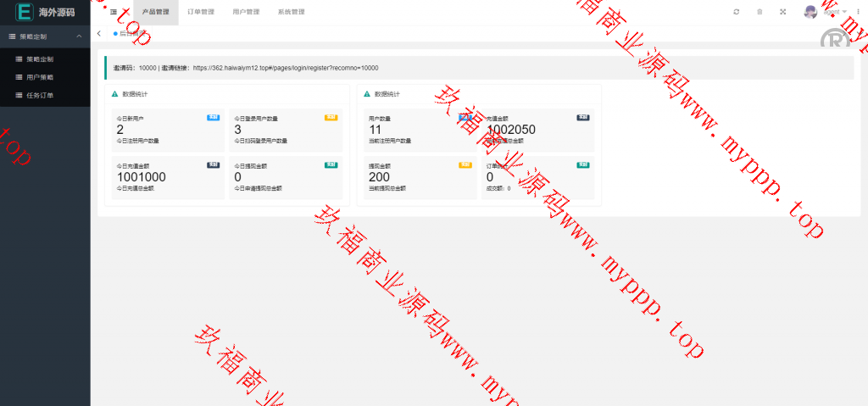Open the 用户管理 top menu

pos(246,12)
